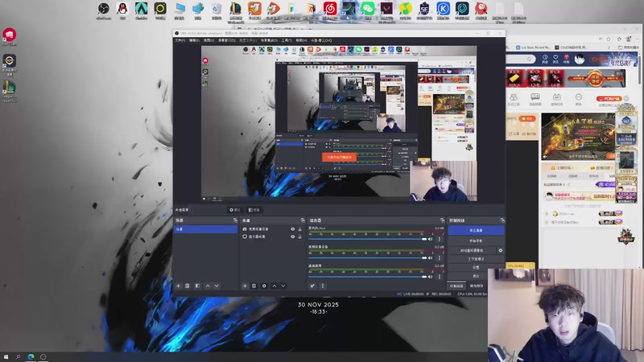Open the blue K music icon
The width and height of the screenshot is (644, 362).
click(444, 9)
